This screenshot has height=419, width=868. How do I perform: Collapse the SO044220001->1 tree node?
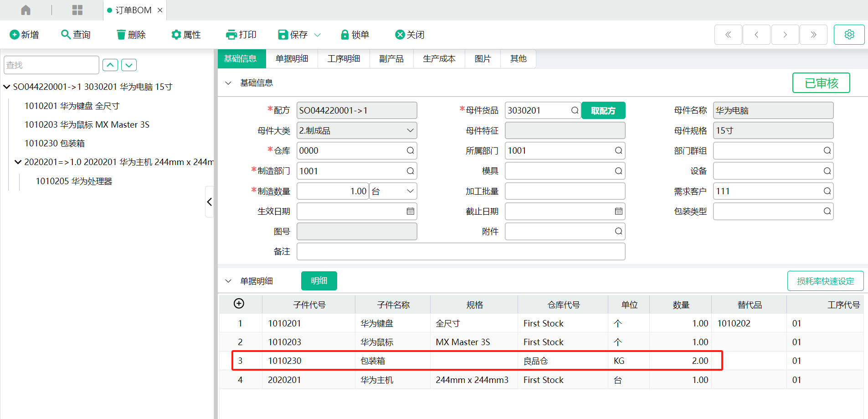tap(7, 87)
